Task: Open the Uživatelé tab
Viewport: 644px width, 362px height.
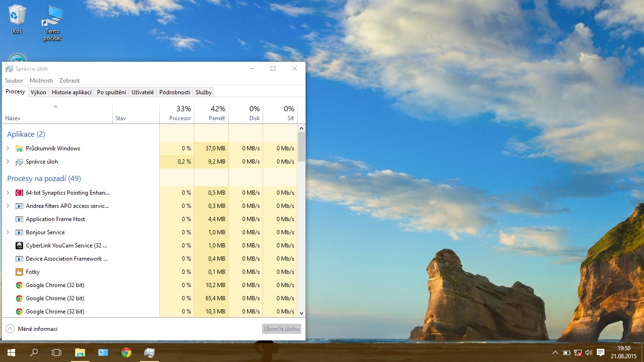Action: pyautogui.click(x=142, y=92)
